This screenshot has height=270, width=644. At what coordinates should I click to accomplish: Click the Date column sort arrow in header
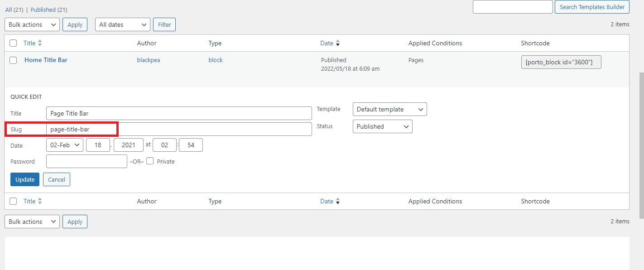coord(338,43)
